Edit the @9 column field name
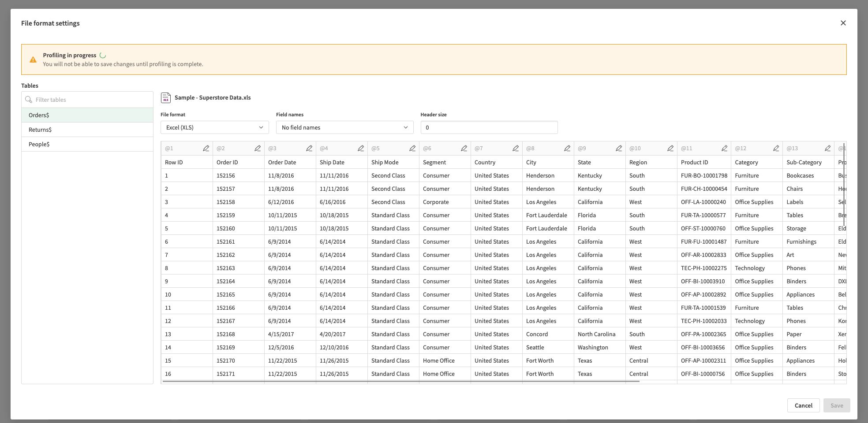Image resolution: width=868 pixels, height=423 pixels. coord(619,148)
